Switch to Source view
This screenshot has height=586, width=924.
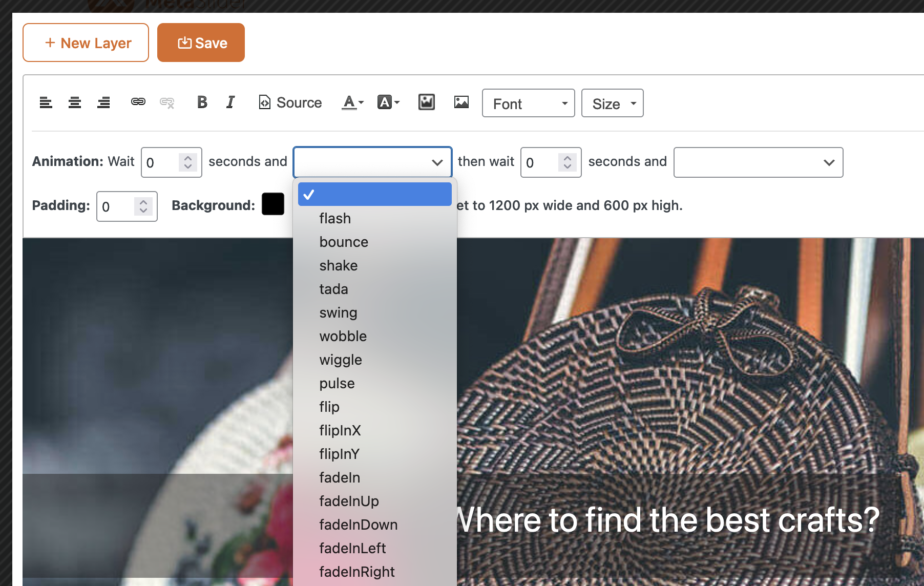(x=290, y=102)
